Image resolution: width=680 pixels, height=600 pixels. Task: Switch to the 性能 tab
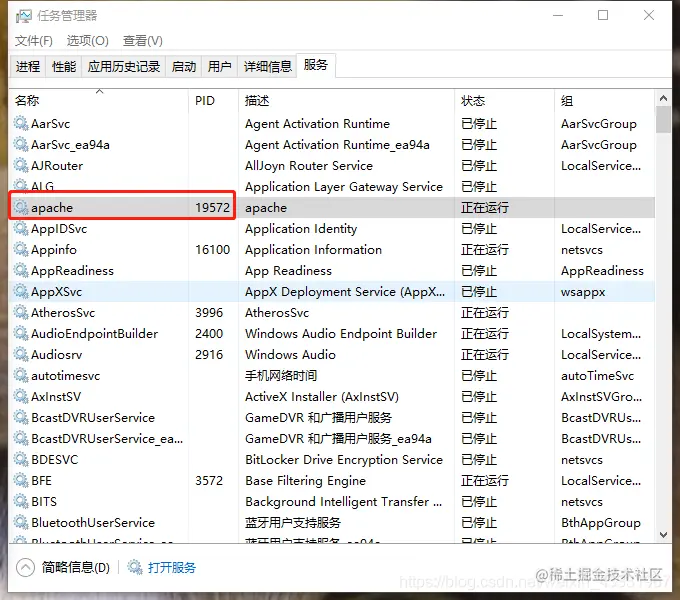pos(64,66)
